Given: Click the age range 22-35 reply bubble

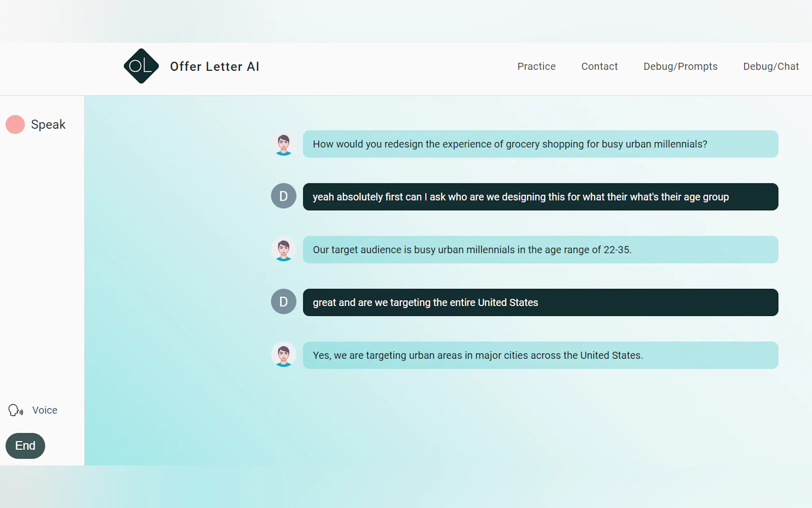Looking at the screenshot, I should [x=540, y=250].
